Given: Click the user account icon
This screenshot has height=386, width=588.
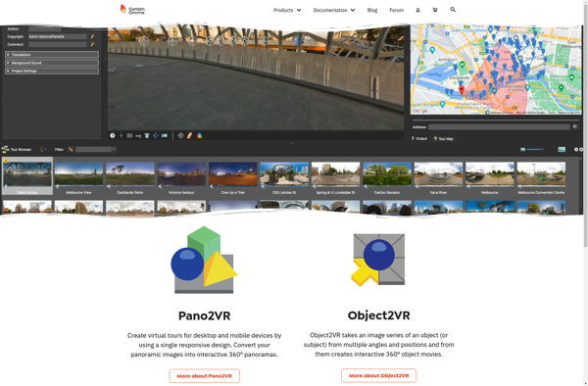Looking at the screenshot, I should coord(417,10).
